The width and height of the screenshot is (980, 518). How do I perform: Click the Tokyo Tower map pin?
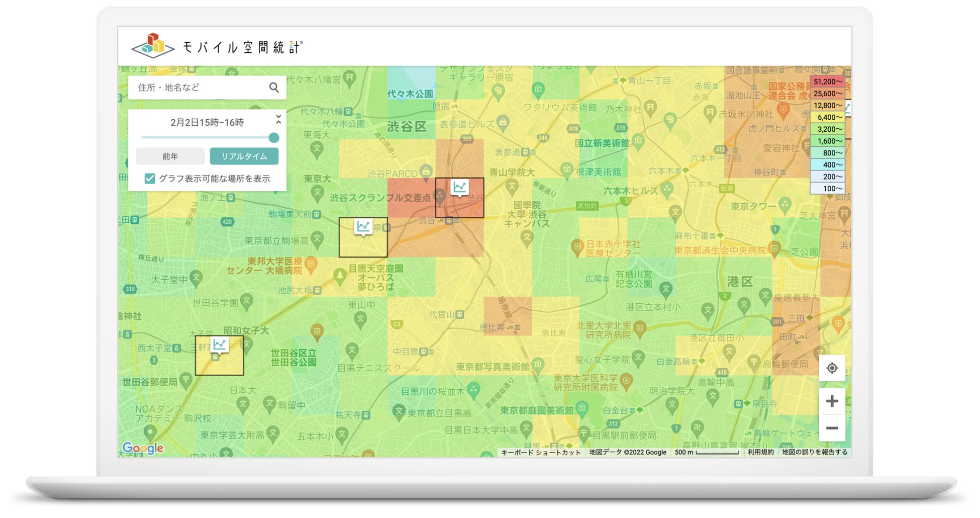click(x=785, y=205)
